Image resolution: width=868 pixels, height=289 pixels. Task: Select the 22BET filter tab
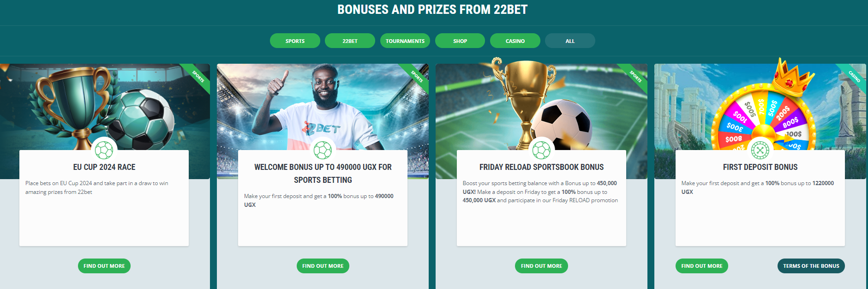[350, 41]
